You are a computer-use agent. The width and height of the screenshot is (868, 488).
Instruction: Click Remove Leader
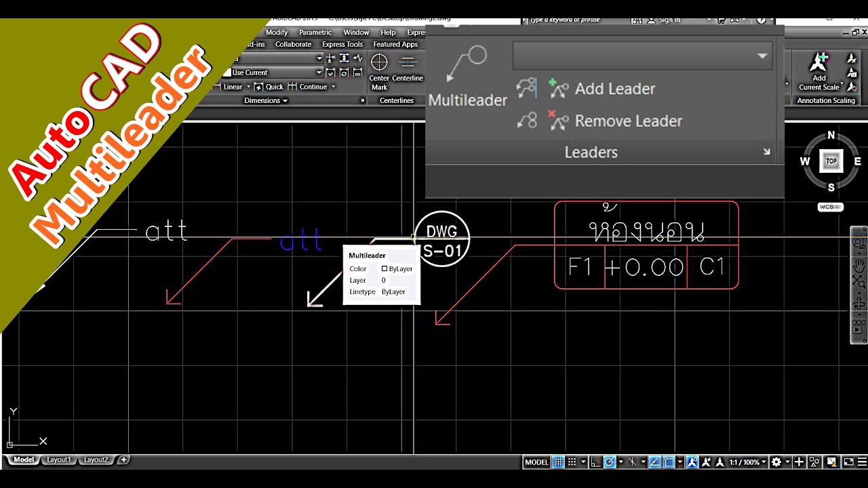pyautogui.click(x=615, y=121)
